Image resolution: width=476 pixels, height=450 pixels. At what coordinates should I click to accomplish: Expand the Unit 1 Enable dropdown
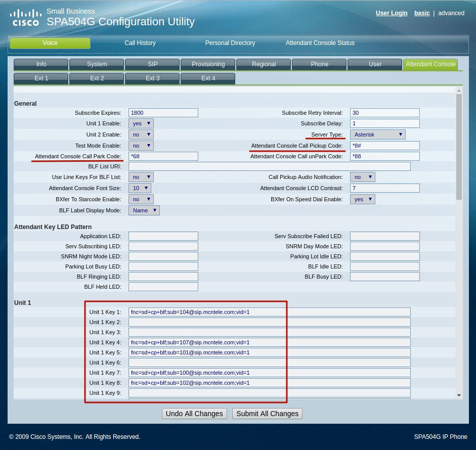point(141,123)
